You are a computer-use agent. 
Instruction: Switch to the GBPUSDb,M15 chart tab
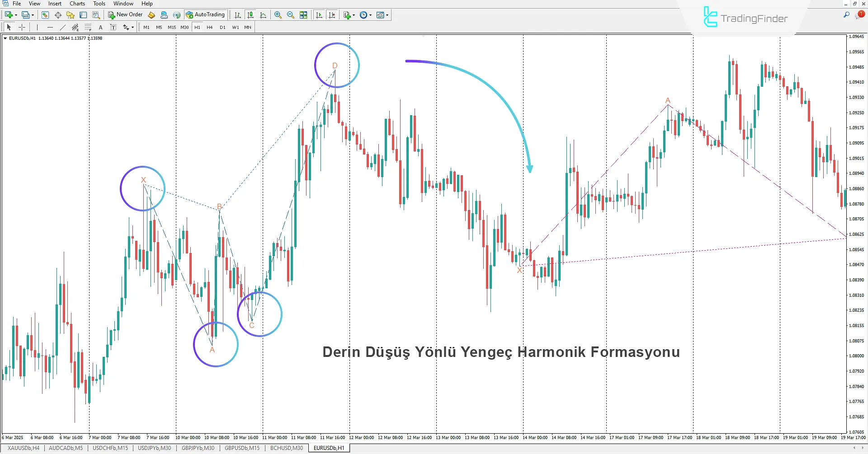coord(242,448)
